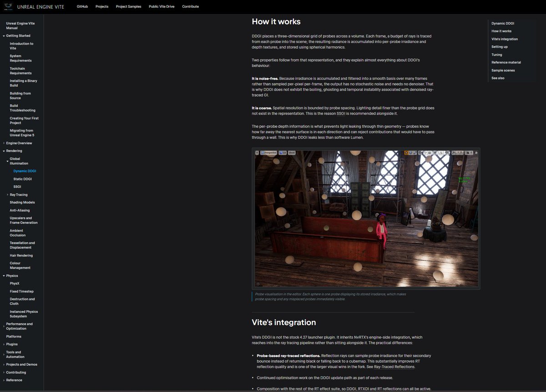Jump to Setting up in page contents
The height and width of the screenshot is (392, 546).
point(500,47)
